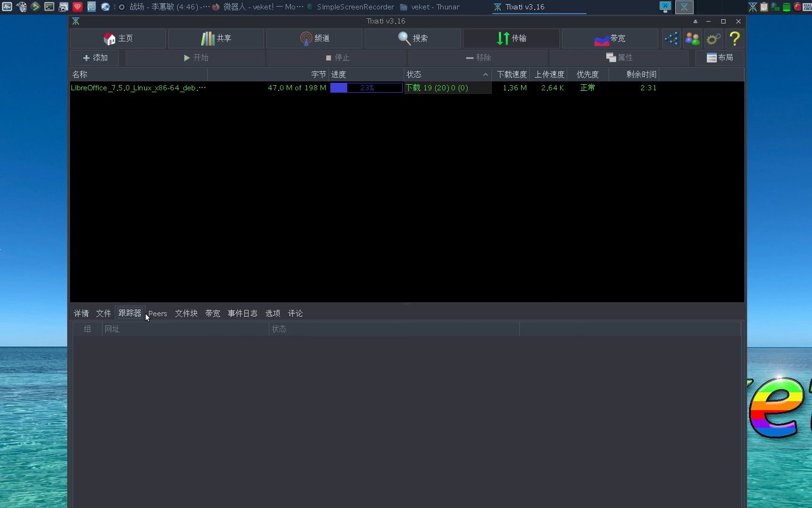Click the 添加 (Add) button
812x508 pixels.
[94, 58]
